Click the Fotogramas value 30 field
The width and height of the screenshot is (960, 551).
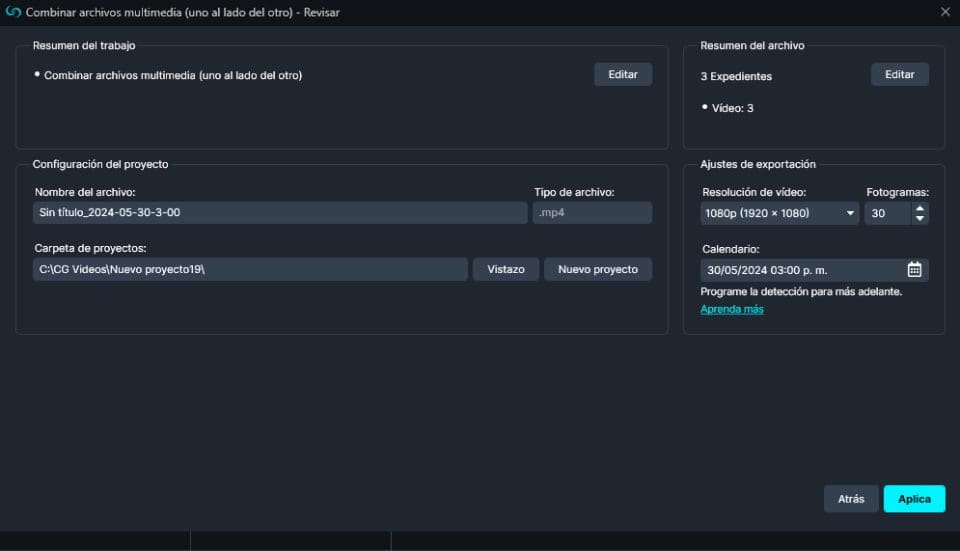click(x=888, y=213)
